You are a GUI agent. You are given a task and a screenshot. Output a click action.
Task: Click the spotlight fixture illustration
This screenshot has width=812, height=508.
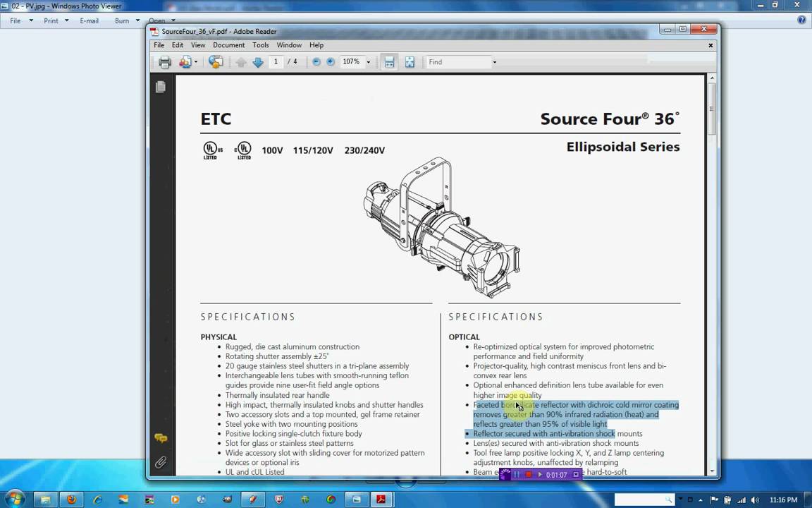pyautogui.click(x=442, y=227)
